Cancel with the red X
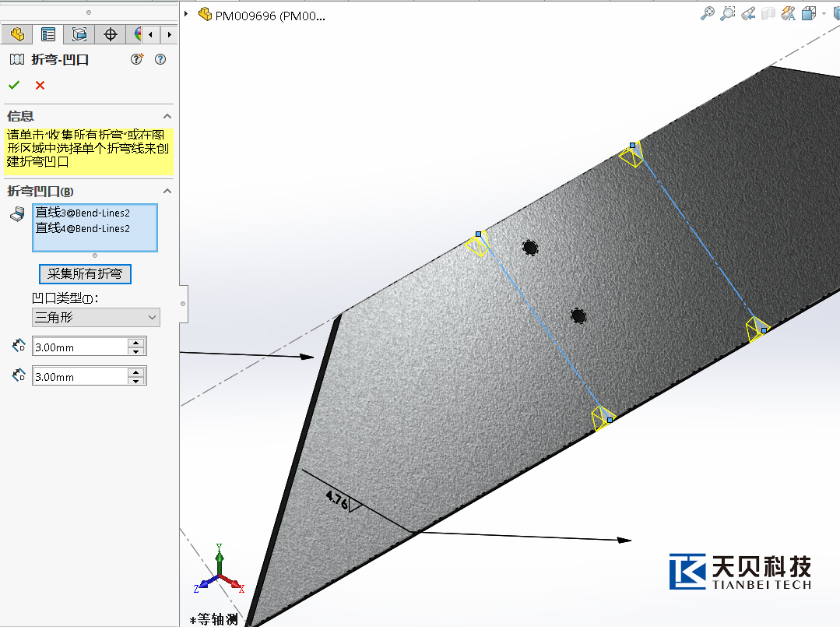Screen dimensions: 840x627 pyautogui.click(x=40, y=85)
